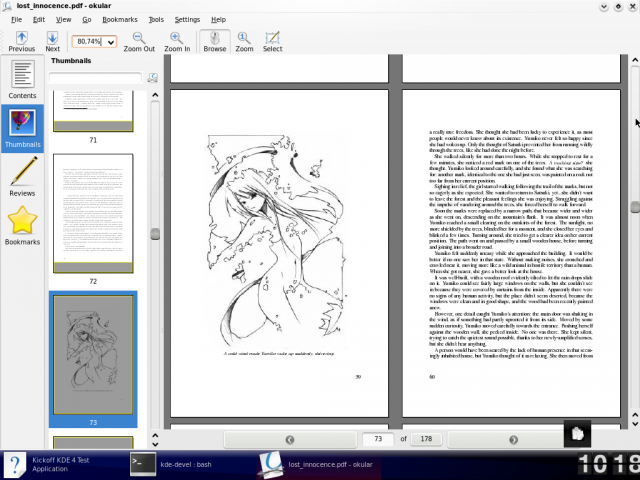Open the zoom percentage dropdown arrow

110,42
